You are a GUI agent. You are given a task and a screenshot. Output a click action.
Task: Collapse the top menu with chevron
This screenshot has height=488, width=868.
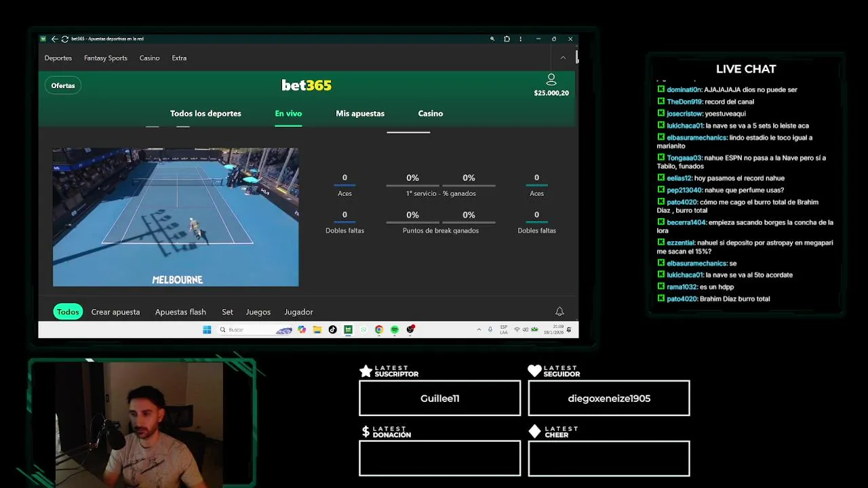pos(563,58)
